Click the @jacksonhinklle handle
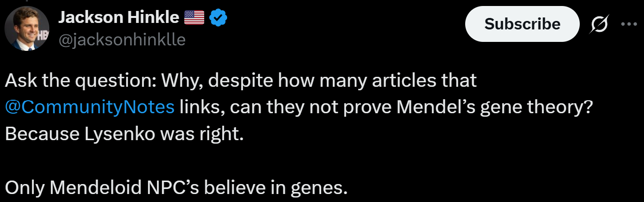The image size is (644, 202). (122, 39)
